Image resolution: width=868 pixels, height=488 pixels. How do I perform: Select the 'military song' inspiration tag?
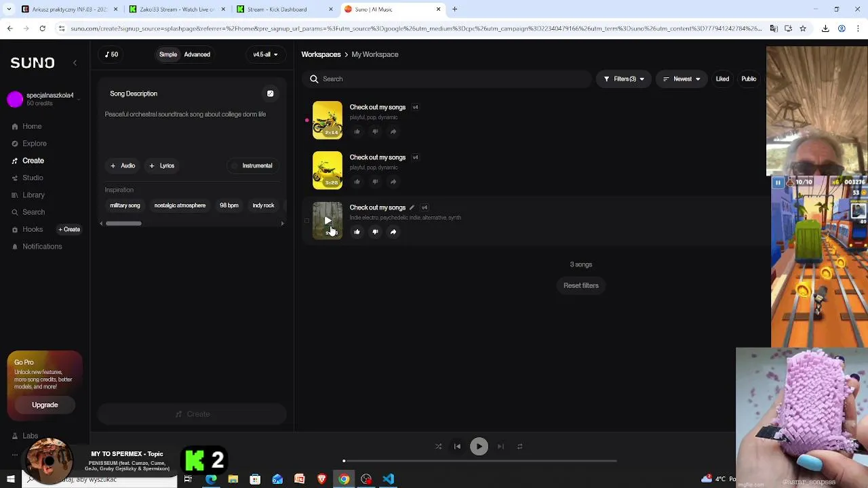125,205
